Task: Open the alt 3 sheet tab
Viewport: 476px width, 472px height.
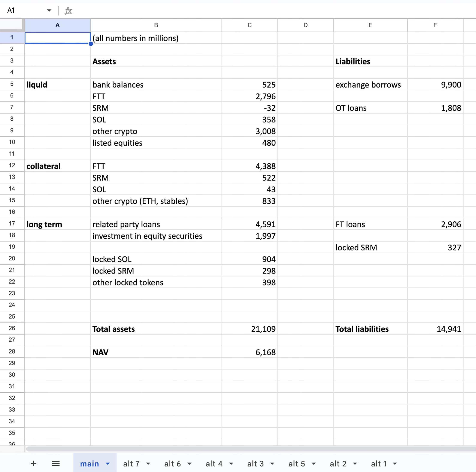Action: coord(255,464)
